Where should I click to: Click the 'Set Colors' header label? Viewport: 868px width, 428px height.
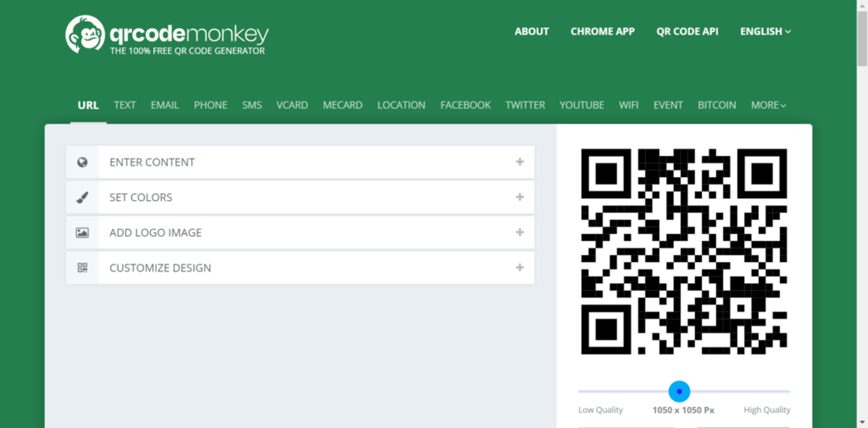141,197
